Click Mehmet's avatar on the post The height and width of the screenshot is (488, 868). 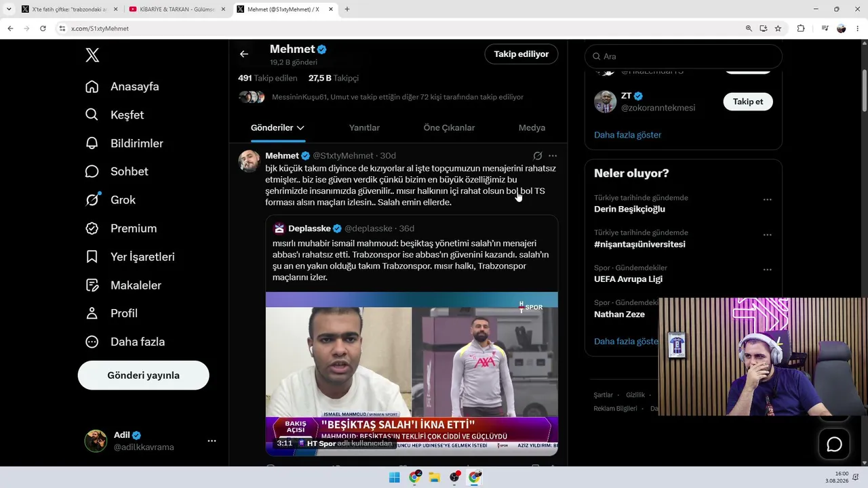(250, 161)
